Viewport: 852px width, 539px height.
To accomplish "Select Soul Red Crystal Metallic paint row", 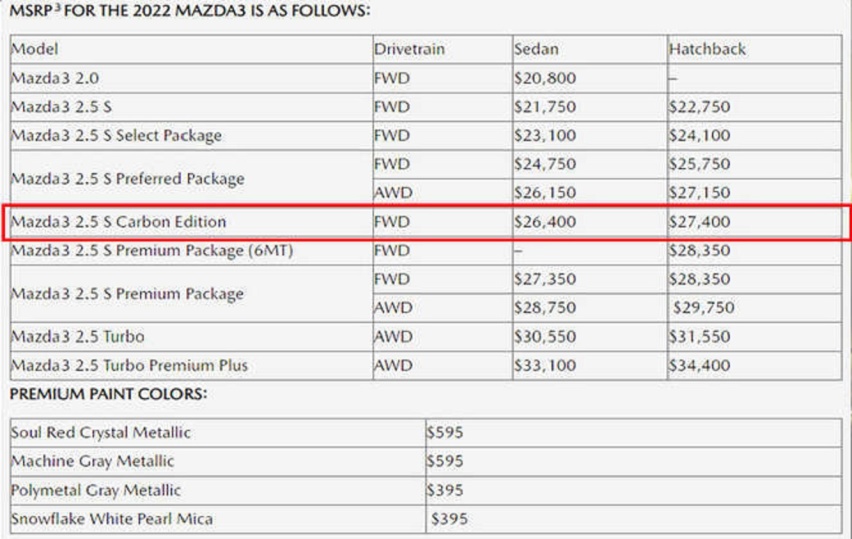I will (426, 433).
